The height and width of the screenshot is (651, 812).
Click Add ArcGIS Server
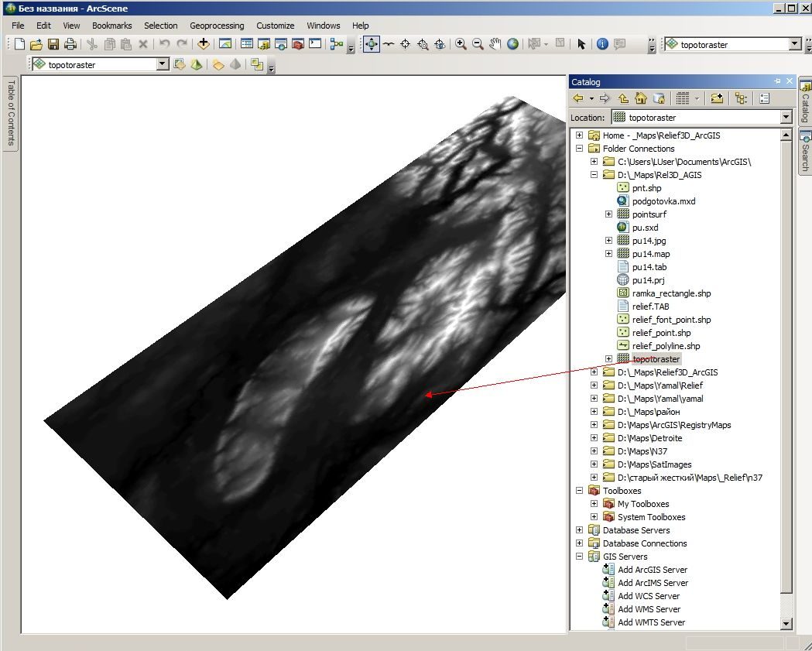pyautogui.click(x=653, y=569)
